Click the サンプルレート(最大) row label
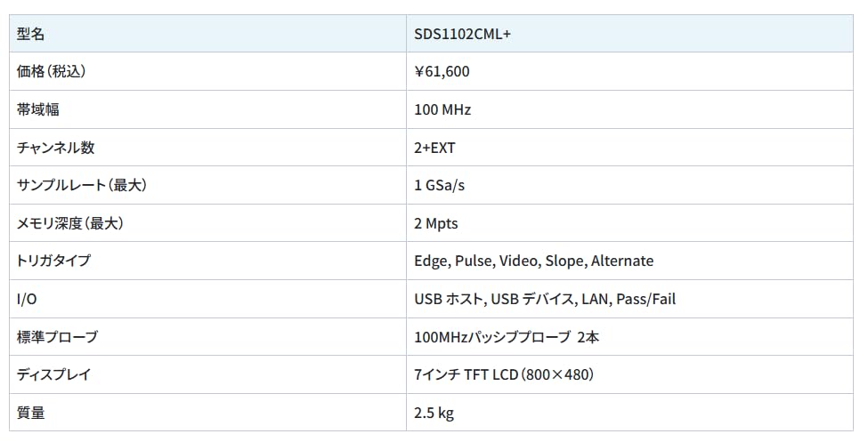 81,185
